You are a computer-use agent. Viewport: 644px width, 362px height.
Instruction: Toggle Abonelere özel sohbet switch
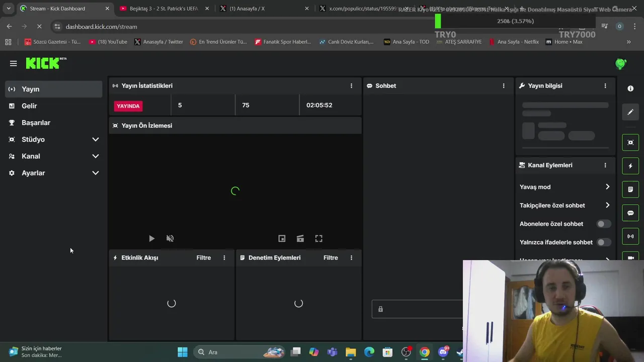[x=604, y=224]
